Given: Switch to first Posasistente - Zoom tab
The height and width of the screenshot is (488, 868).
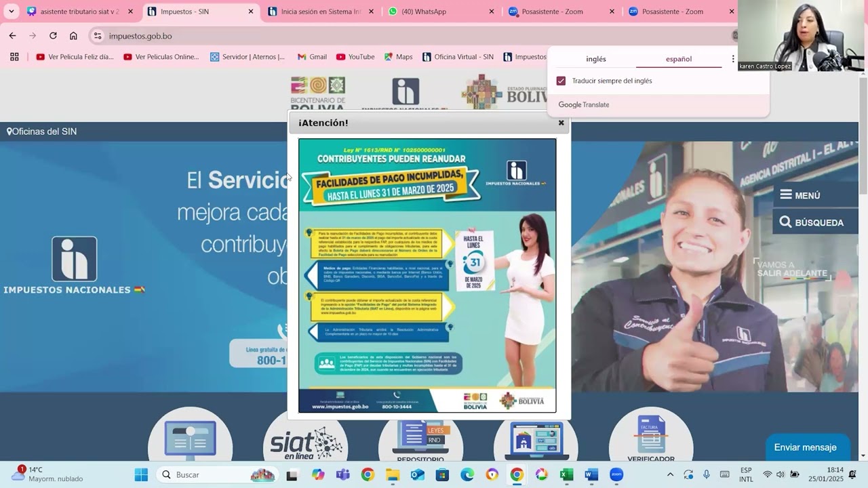Looking at the screenshot, I should tap(560, 12).
